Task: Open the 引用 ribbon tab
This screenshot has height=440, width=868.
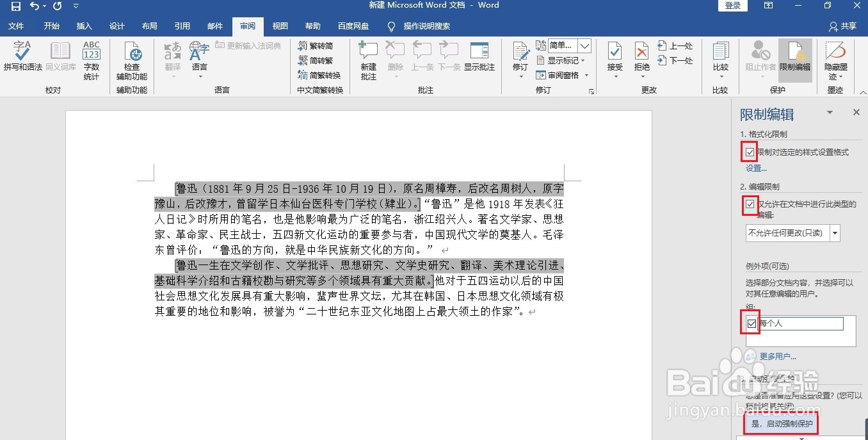Action: pyautogui.click(x=182, y=26)
